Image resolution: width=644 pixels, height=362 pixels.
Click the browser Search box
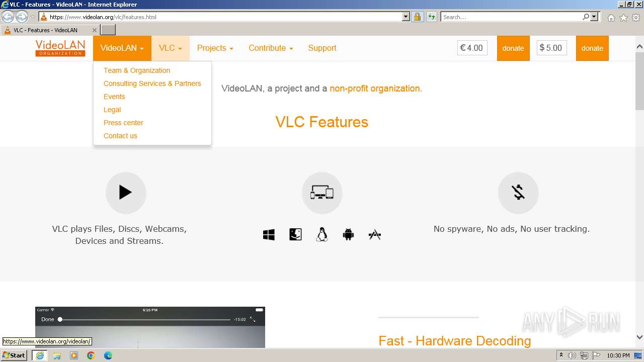(x=511, y=17)
